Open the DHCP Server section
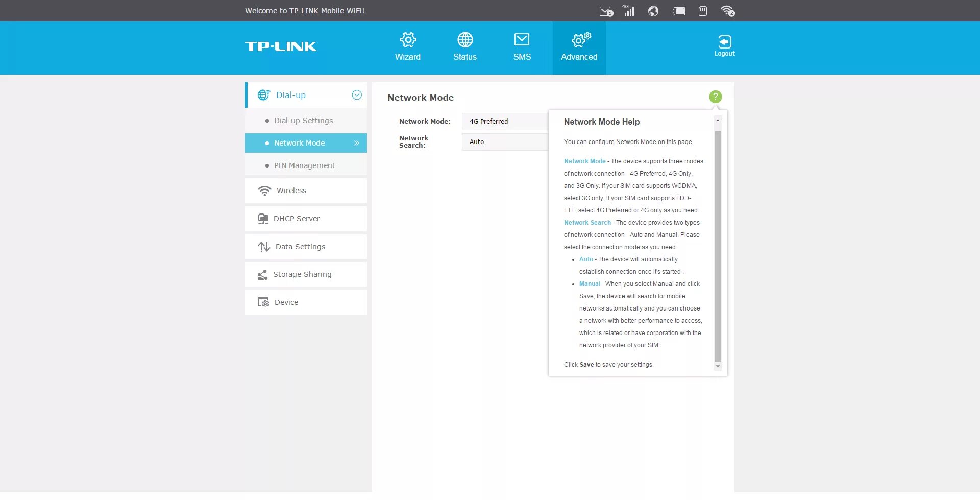Screen dimensions: 980x500 (x=306, y=219)
